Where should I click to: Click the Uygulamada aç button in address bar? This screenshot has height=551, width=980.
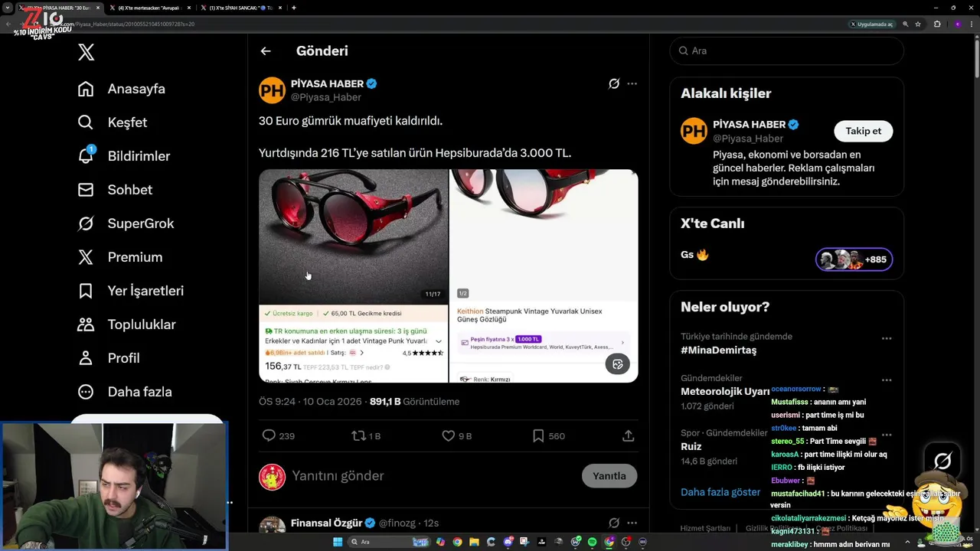872,24
